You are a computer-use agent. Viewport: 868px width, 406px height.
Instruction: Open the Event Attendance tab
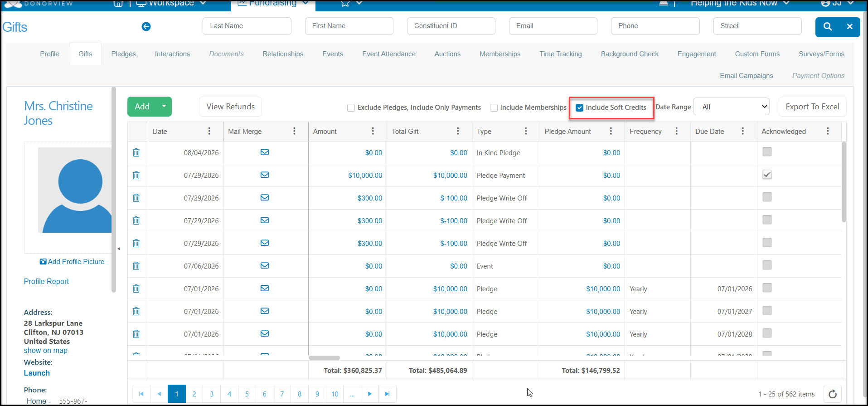point(389,54)
